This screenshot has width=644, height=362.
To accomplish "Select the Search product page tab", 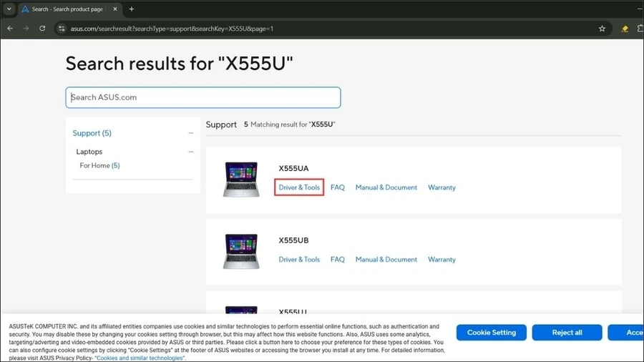I will point(69,9).
